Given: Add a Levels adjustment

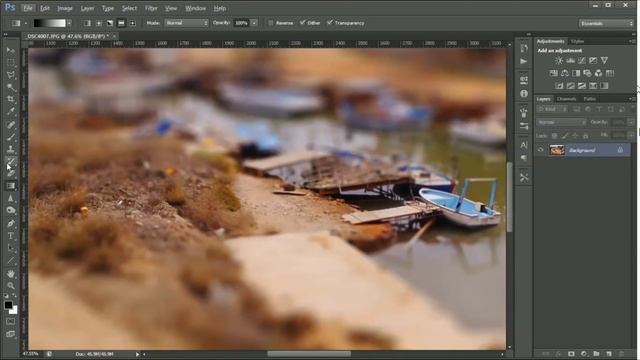Looking at the screenshot, I should [570, 60].
